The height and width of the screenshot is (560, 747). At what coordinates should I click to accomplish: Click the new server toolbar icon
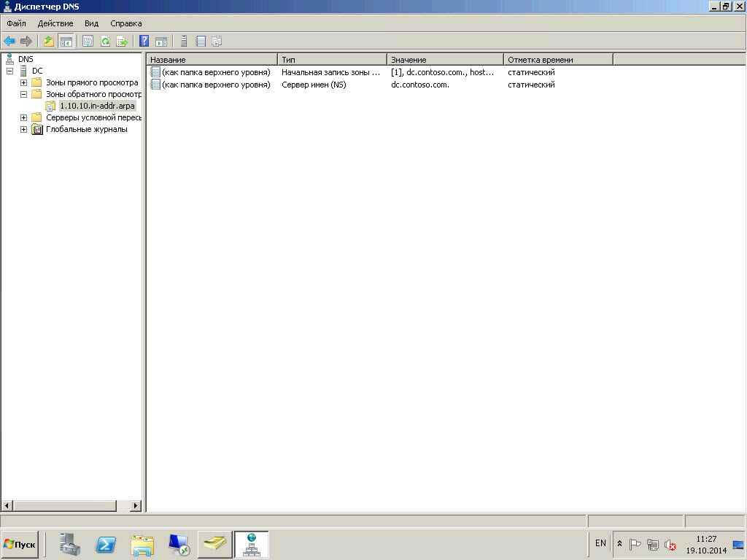click(184, 42)
